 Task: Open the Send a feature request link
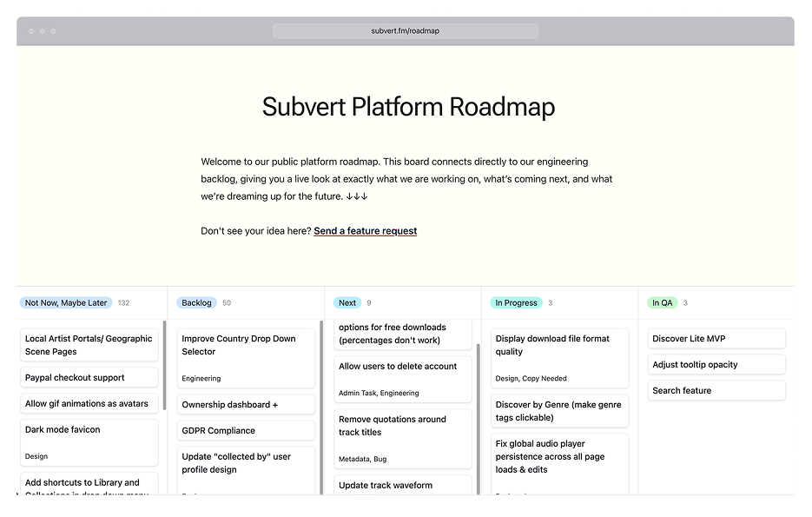pos(365,230)
